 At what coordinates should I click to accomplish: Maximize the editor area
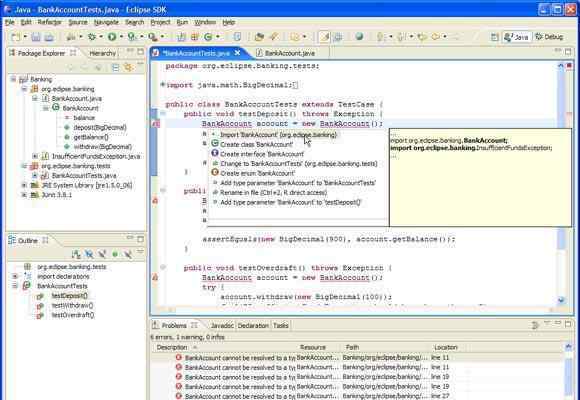click(568, 52)
